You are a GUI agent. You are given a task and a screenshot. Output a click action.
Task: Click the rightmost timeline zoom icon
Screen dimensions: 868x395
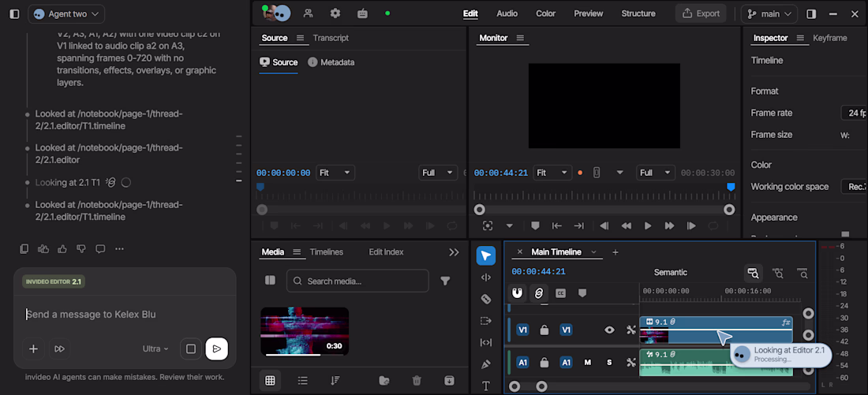pyautogui.click(x=803, y=272)
